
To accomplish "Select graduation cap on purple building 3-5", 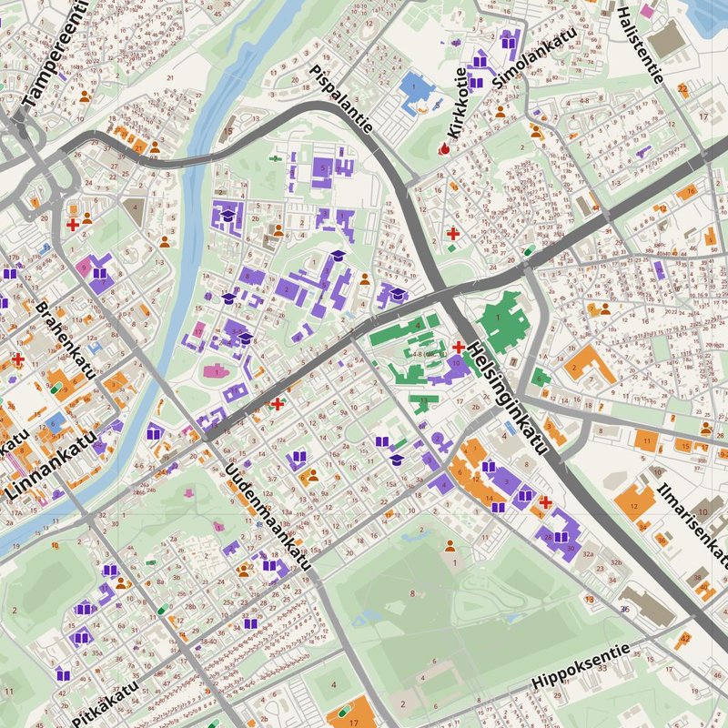I will [x=246, y=339].
